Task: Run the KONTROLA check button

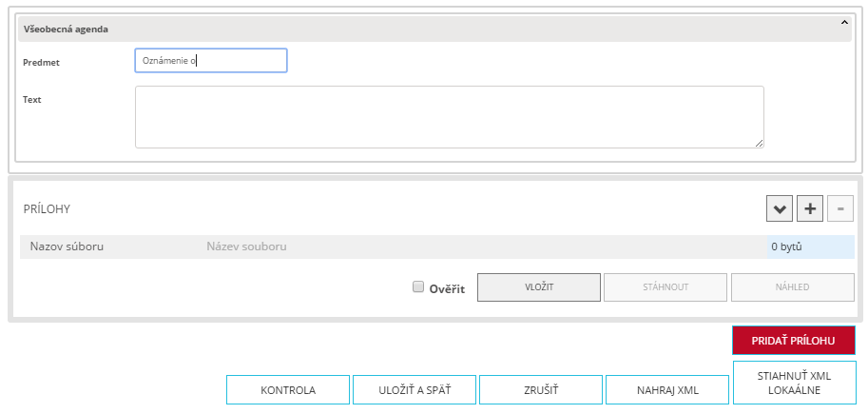Action: 287,390
